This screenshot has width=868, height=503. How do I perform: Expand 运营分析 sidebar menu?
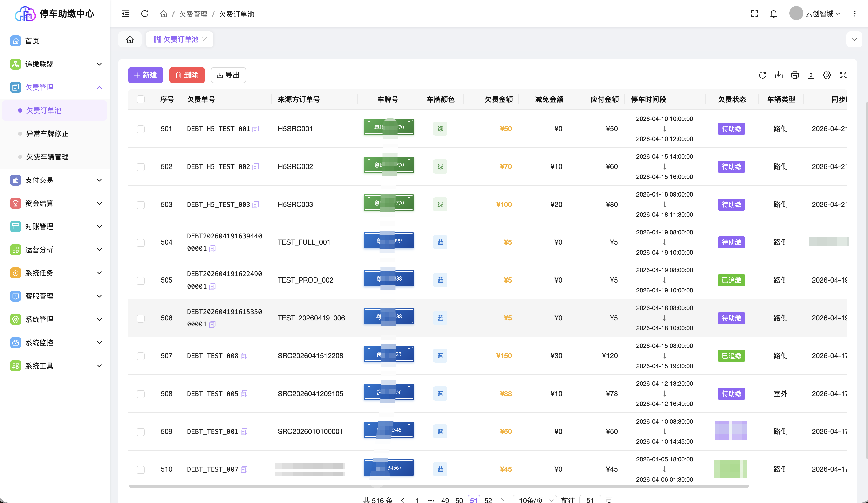[x=55, y=250]
